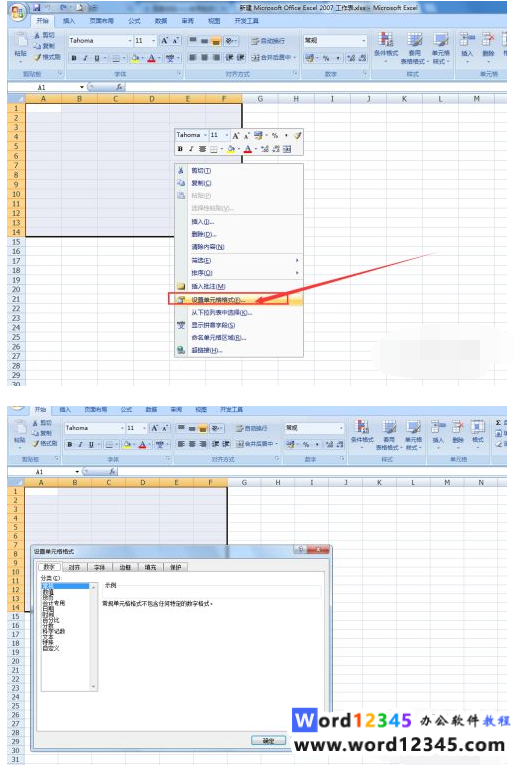
Task: Click 格式 ribbon button behind Format Cells dialog
Action: pos(478,432)
